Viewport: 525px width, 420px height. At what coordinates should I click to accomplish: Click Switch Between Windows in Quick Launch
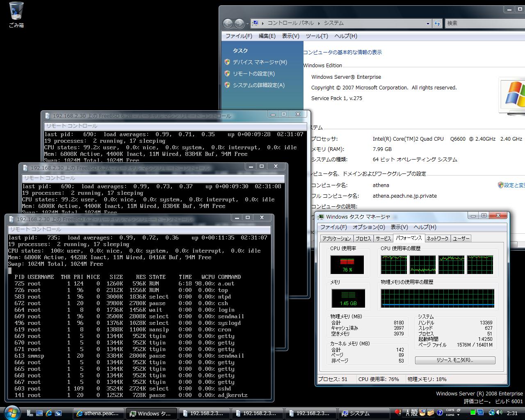point(58,413)
